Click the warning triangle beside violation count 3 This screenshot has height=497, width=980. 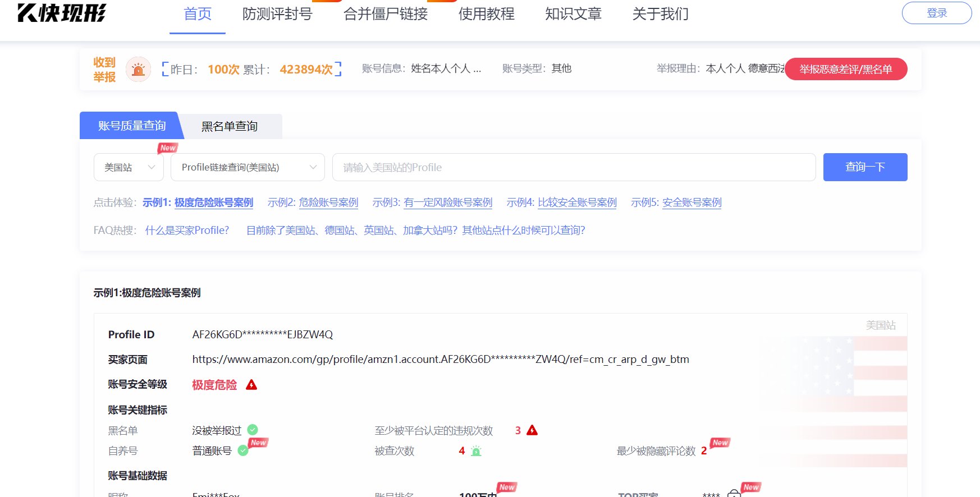(x=532, y=430)
